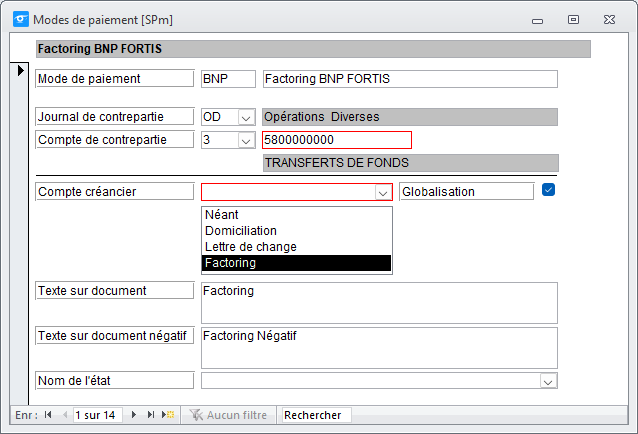Click the Mode de paiement label

point(115,79)
